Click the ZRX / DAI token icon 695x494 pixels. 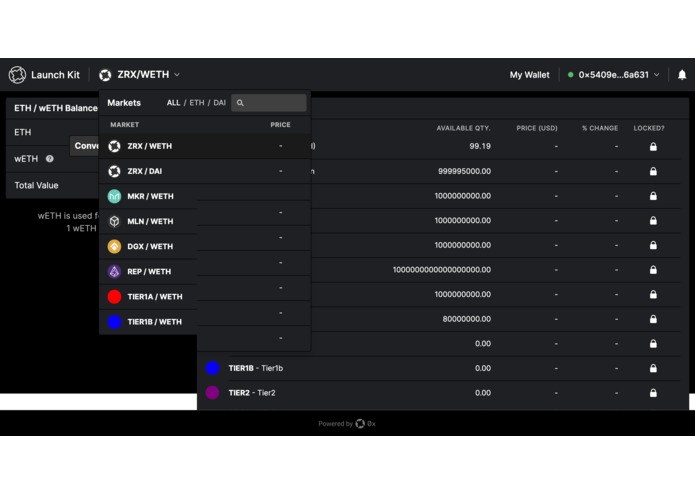[x=114, y=171]
